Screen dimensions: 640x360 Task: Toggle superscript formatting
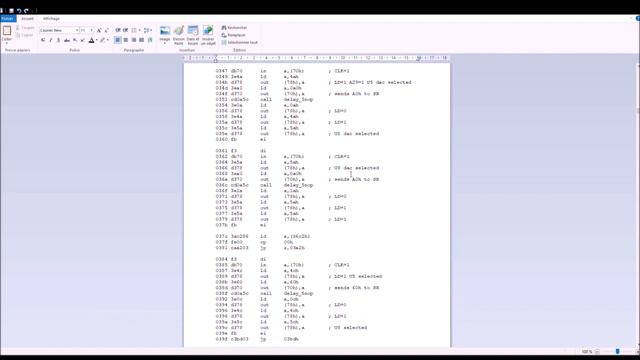[x=83, y=40]
